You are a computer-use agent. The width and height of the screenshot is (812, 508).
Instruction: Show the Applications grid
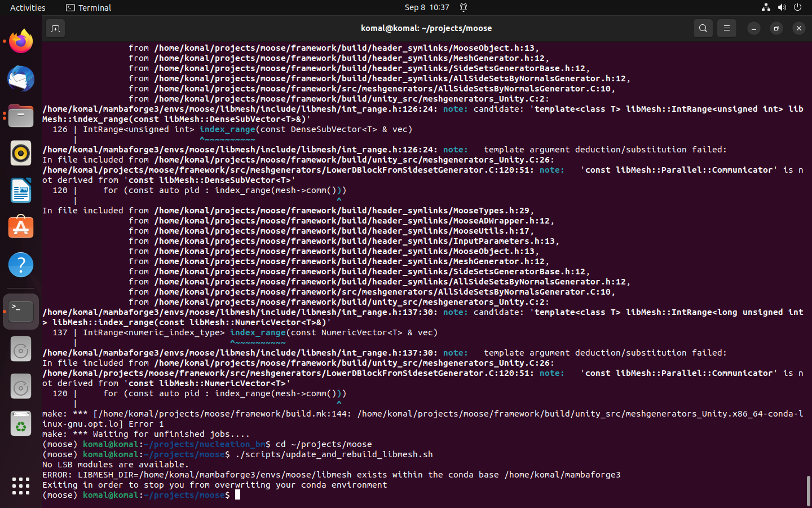click(x=20, y=485)
